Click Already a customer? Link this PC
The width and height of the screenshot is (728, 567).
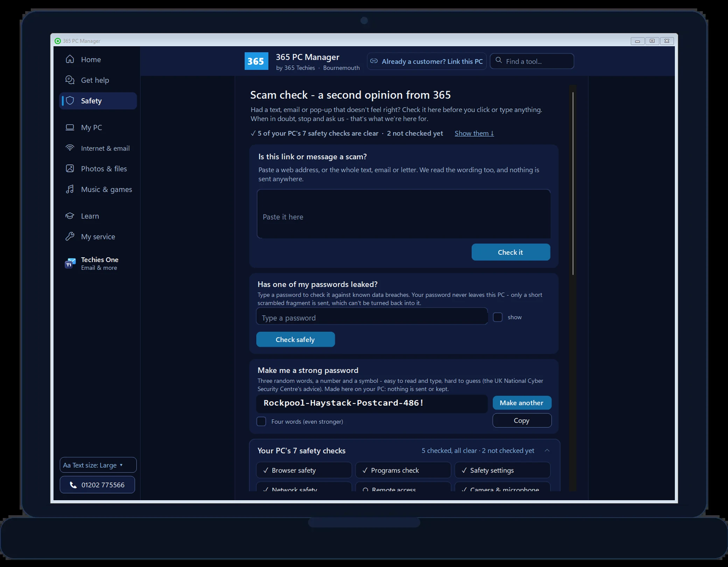(427, 61)
